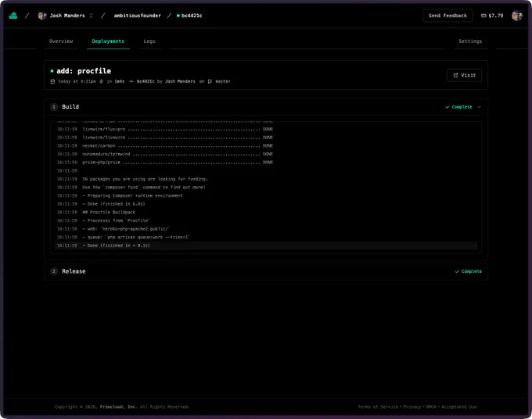The width and height of the screenshot is (532, 419).
Task: Click the '## Procfile Buildpack' log line
Action: (266, 212)
